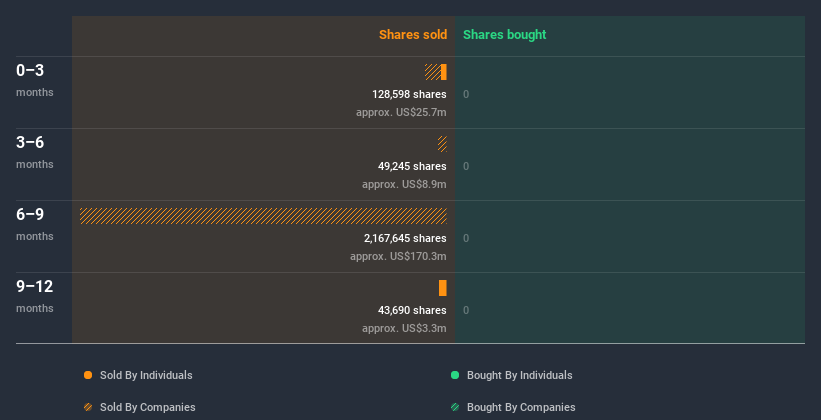This screenshot has height=420, width=821.
Task: Click the approx. US$8.9m value
Action: tap(404, 184)
